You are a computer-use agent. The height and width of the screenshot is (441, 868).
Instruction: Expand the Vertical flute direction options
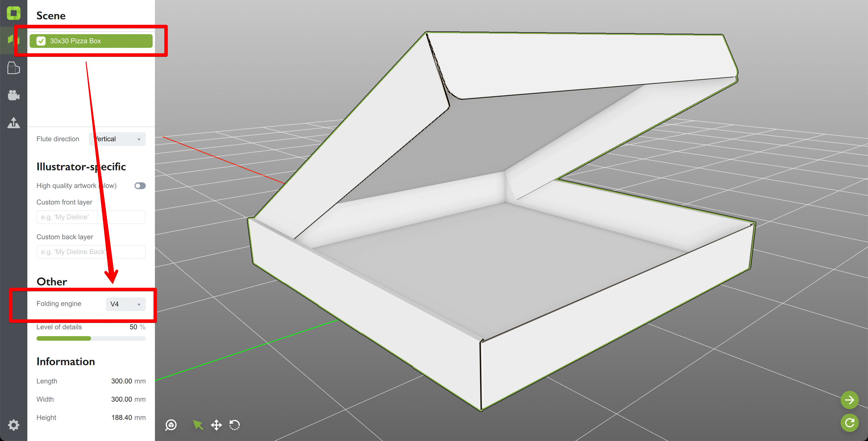click(x=117, y=138)
